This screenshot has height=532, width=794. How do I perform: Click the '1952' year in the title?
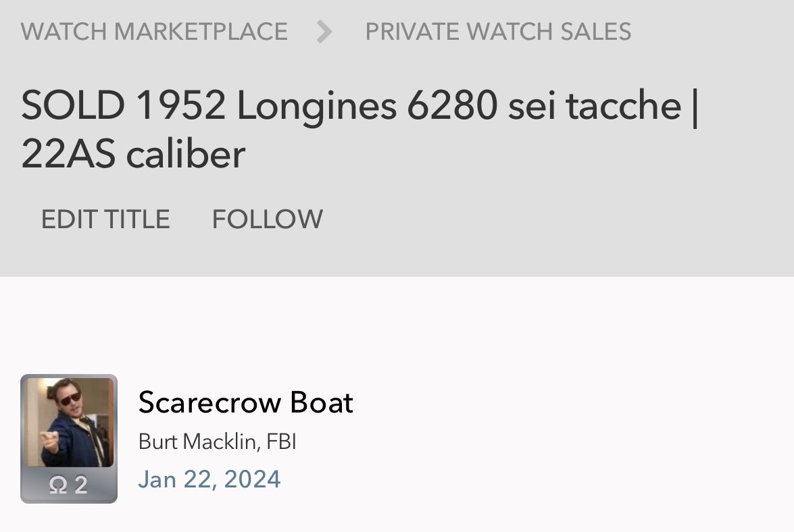click(180, 106)
